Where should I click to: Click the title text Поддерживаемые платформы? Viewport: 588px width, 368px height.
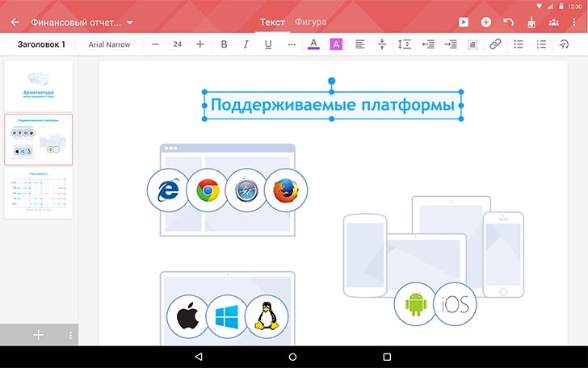(x=333, y=105)
